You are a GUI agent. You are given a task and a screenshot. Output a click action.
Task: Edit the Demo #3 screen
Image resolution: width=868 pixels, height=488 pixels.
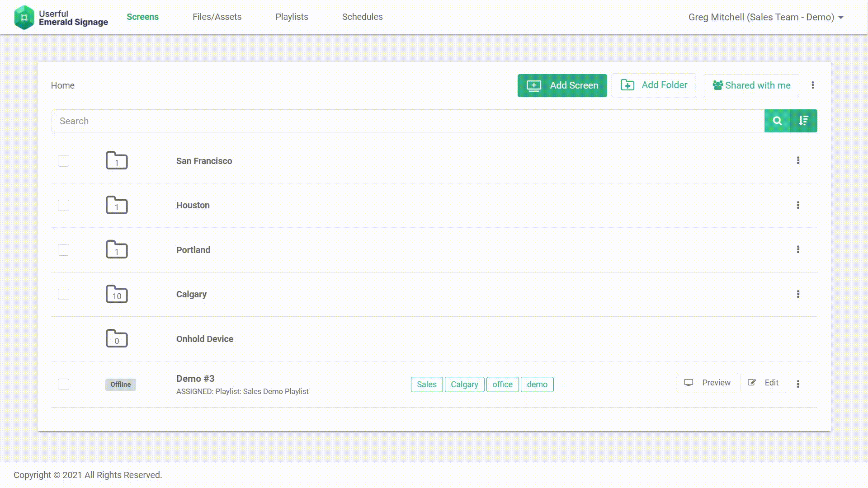click(x=763, y=383)
